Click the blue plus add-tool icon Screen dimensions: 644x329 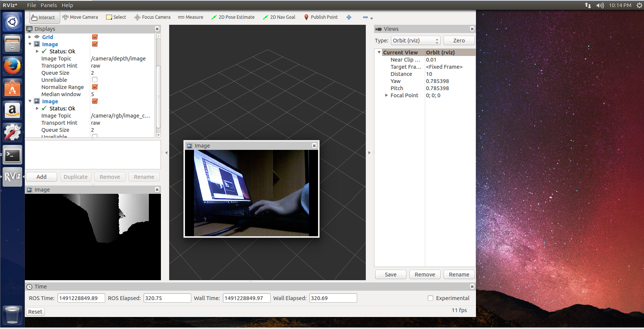point(349,17)
